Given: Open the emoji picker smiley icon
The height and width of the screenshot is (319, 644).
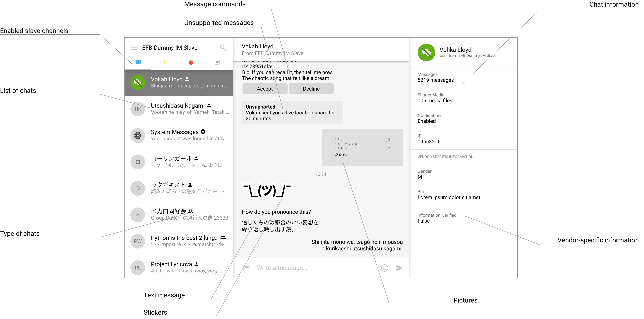Looking at the screenshot, I should pos(384,268).
